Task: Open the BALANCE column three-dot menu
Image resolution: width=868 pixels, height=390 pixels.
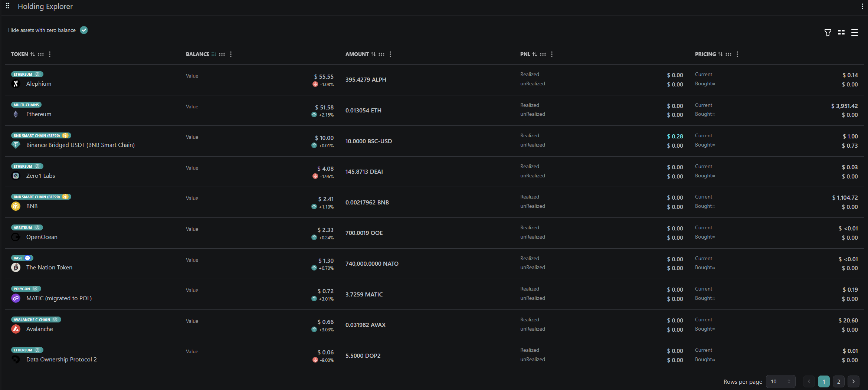Action: pos(230,54)
